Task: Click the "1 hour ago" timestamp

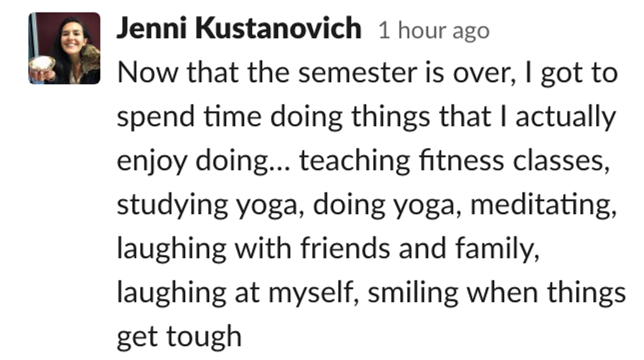Action: click(x=433, y=30)
